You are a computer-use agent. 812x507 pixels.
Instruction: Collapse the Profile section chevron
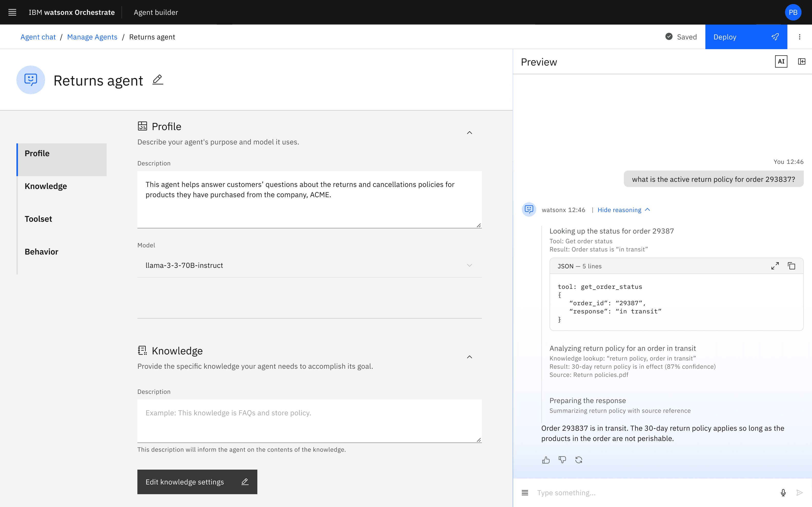coord(469,133)
